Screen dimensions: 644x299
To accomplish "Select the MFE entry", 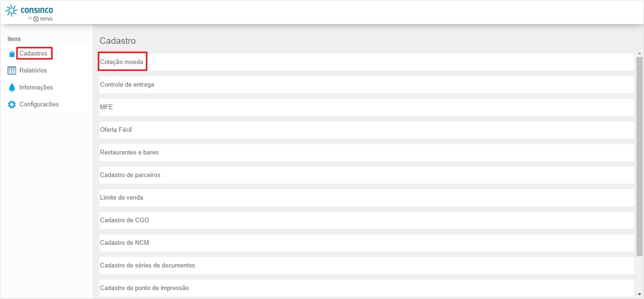I will tap(107, 107).
